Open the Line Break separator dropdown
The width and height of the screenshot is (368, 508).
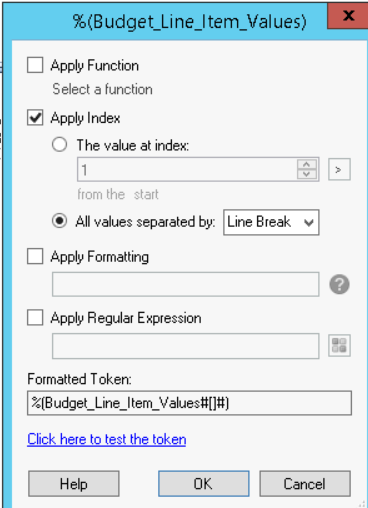pyautogui.click(x=271, y=222)
